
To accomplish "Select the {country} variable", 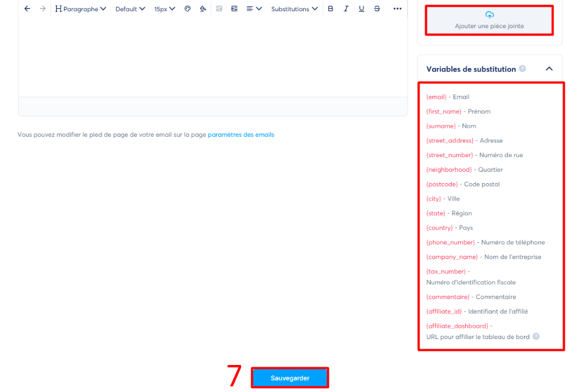I will (x=439, y=228).
